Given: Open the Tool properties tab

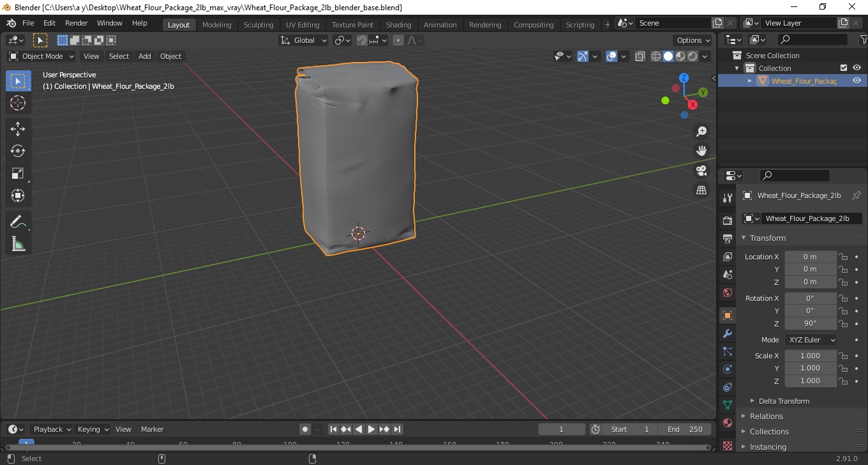Looking at the screenshot, I should click(x=728, y=197).
